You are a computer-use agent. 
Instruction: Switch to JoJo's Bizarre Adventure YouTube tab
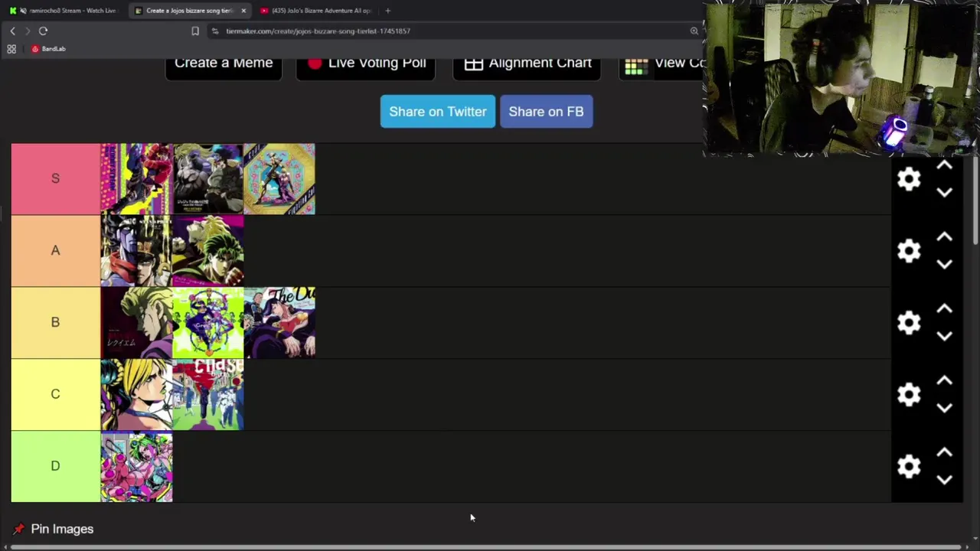pyautogui.click(x=315, y=11)
